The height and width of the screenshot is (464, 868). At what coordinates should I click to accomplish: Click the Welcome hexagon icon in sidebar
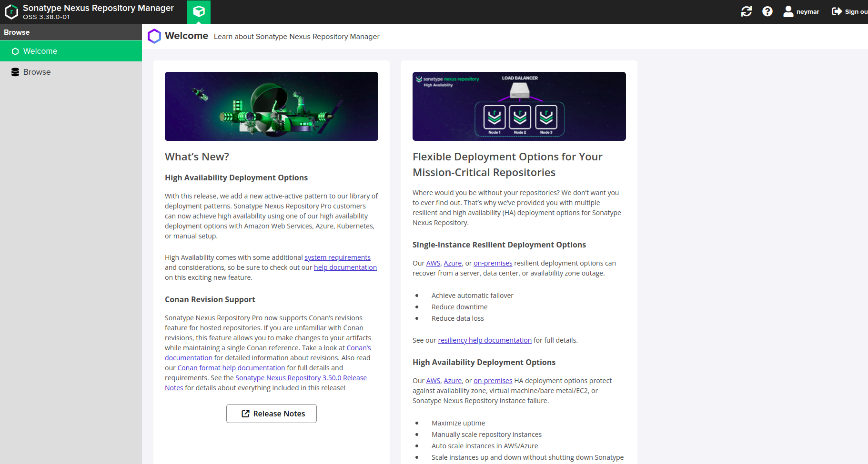[x=15, y=51]
